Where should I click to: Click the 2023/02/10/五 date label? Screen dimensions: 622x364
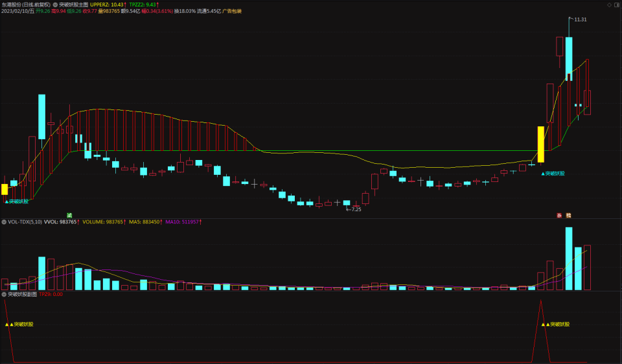click(18, 11)
